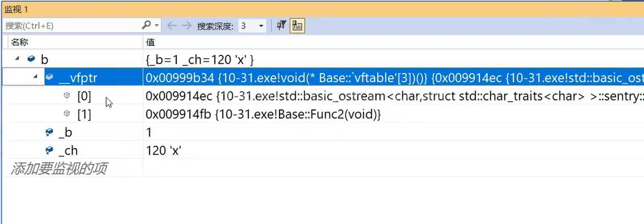Click 添加要监视的项 to add watch
Screen dimensions: 644x224
[x=58, y=169]
